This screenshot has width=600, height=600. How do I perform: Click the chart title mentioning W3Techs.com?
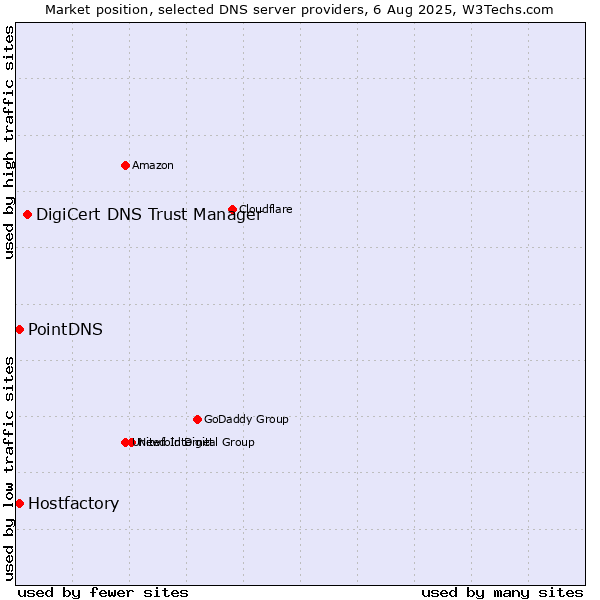[x=299, y=10]
